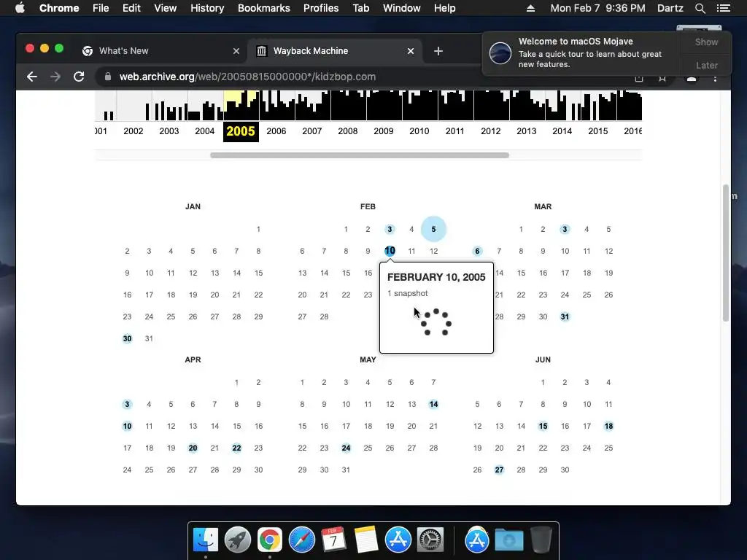
Task: Open the Help menu
Action: [x=444, y=8]
